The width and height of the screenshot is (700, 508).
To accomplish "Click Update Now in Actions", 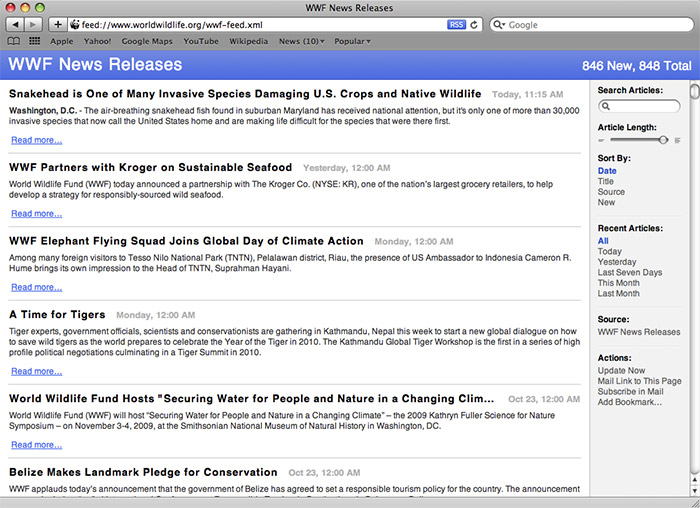I will tap(621, 371).
